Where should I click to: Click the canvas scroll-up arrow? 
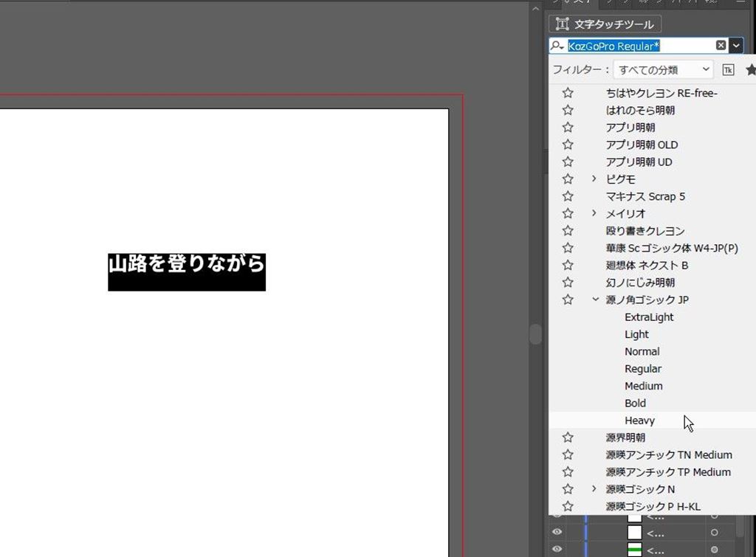(535, 8)
